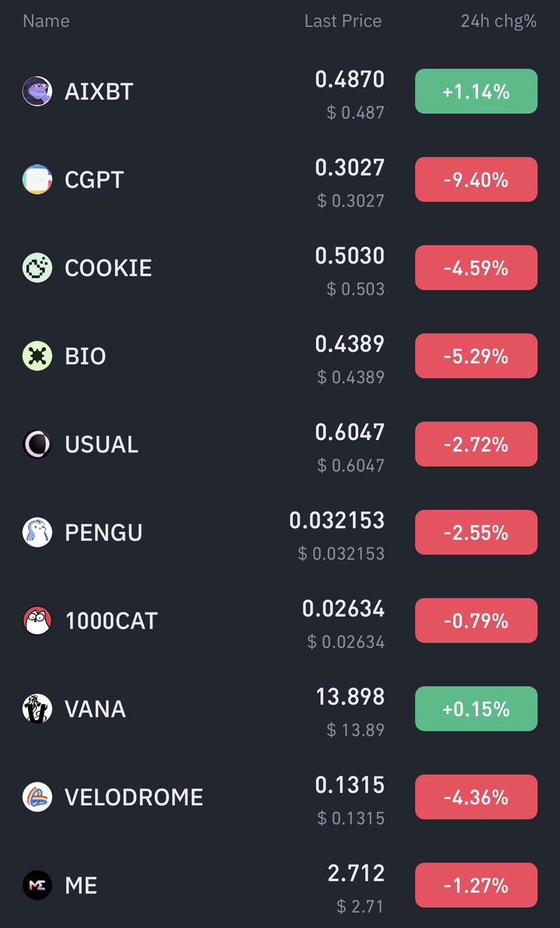Tap the VANA +0.15% change badge

[x=476, y=709]
